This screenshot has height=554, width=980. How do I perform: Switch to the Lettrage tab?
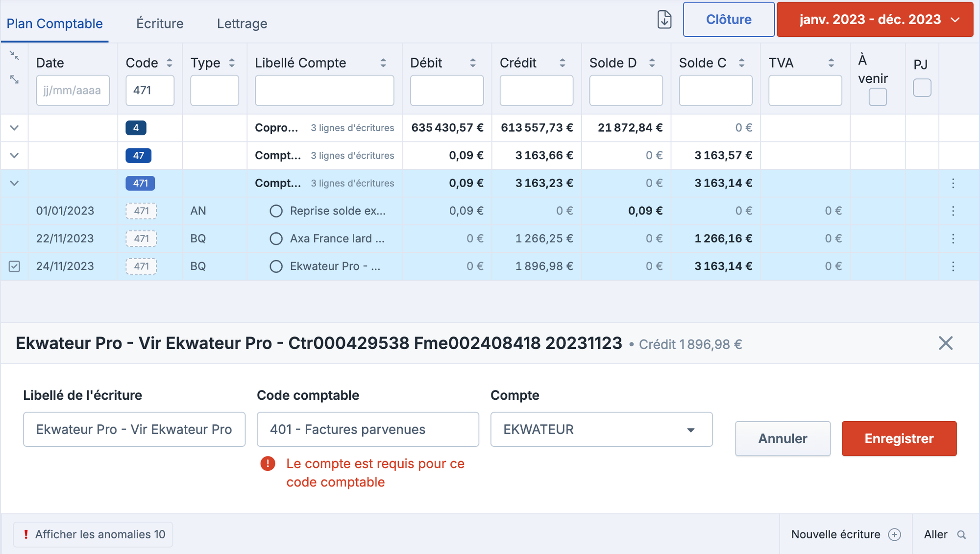tap(242, 24)
